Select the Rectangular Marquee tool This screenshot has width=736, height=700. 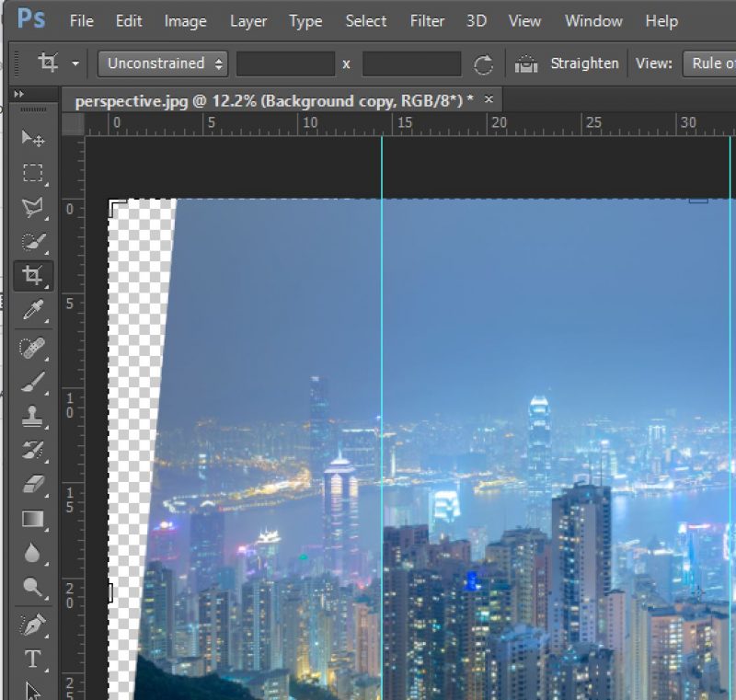click(x=32, y=173)
